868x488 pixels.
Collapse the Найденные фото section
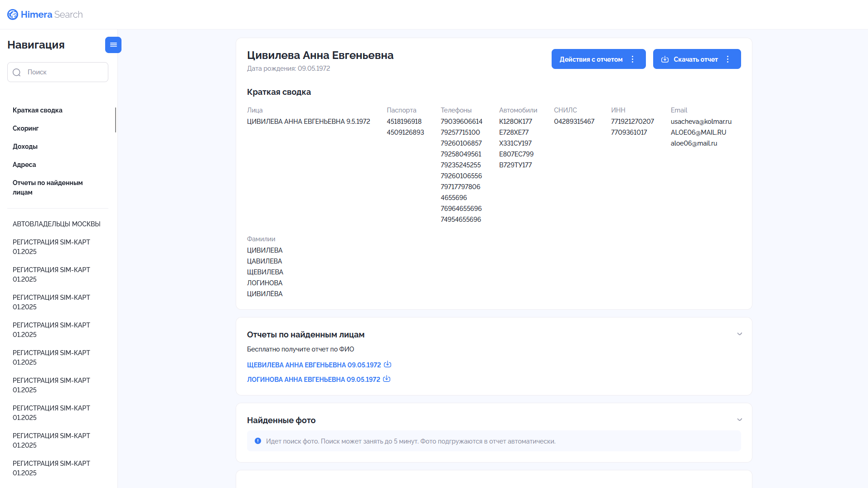tap(740, 420)
